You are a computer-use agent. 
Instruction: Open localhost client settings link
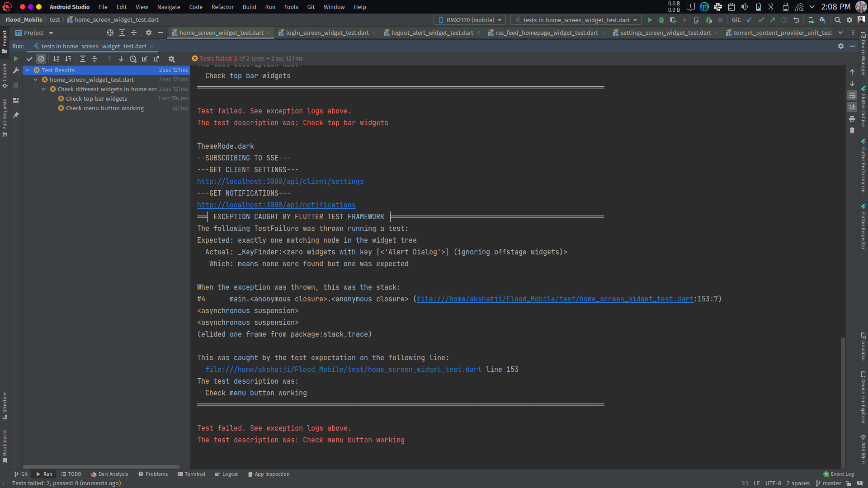(280, 181)
